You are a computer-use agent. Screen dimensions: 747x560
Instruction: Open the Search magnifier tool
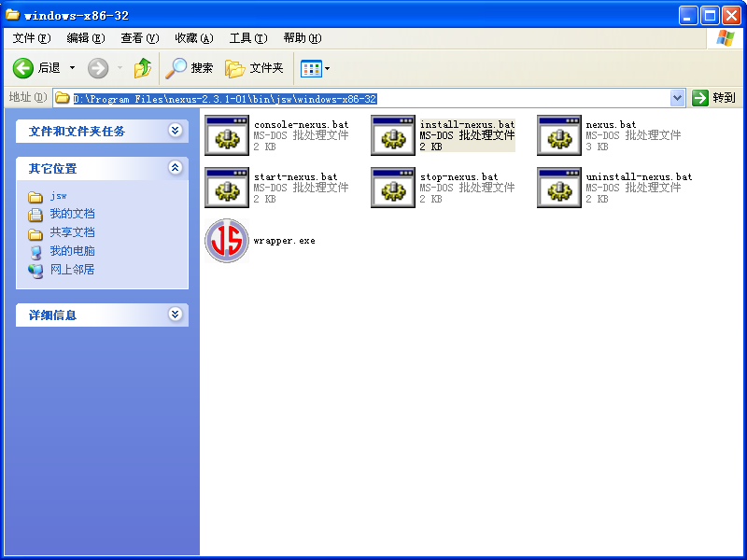coord(190,68)
